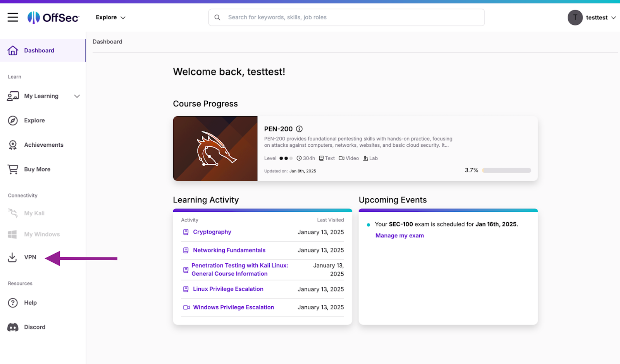Viewport: 620px width, 364px height.
Task: Click the Video icon in PEN-200 card
Action: point(341,158)
